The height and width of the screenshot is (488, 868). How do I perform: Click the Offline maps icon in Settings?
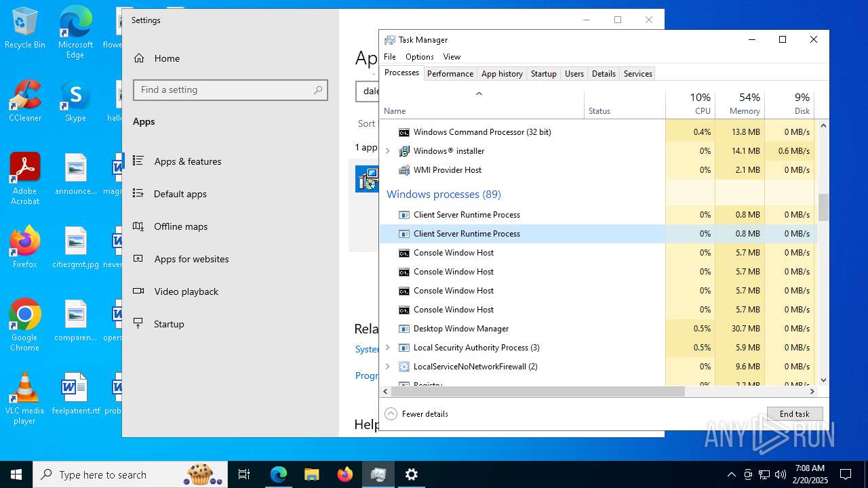coord(138,226)
